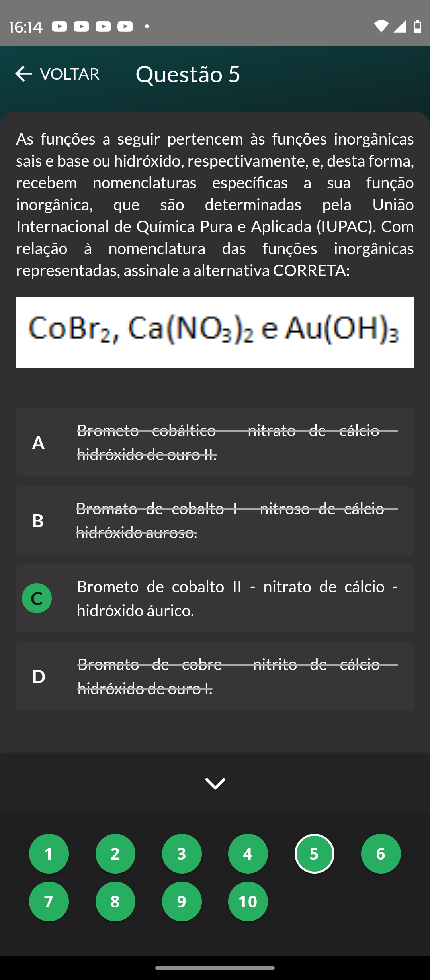430x980 pixels.
Task: Select answer option B
Action: tap(215, 520)
